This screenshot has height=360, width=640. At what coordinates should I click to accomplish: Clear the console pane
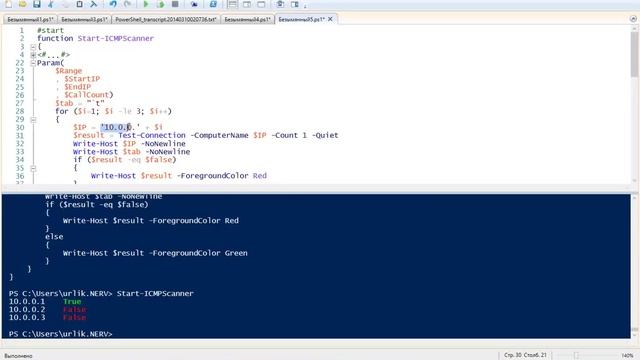[x=94, y=4]
